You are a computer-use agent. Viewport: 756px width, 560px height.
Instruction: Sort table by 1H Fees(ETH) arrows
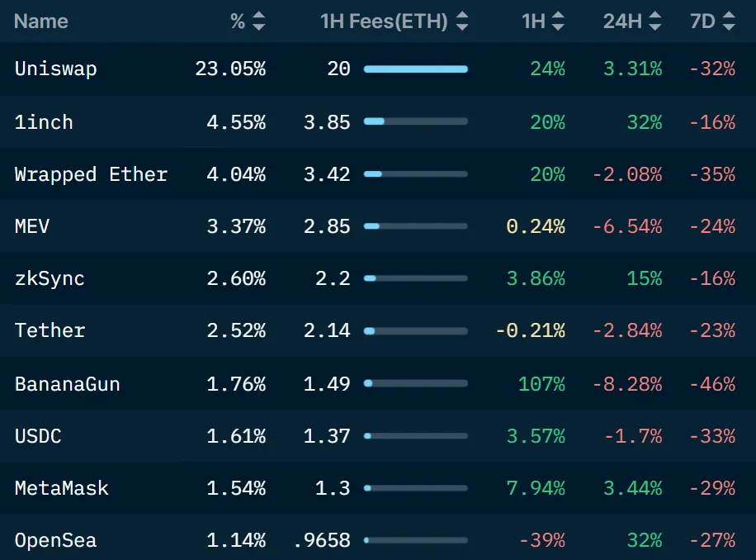(x=462, y=21)
